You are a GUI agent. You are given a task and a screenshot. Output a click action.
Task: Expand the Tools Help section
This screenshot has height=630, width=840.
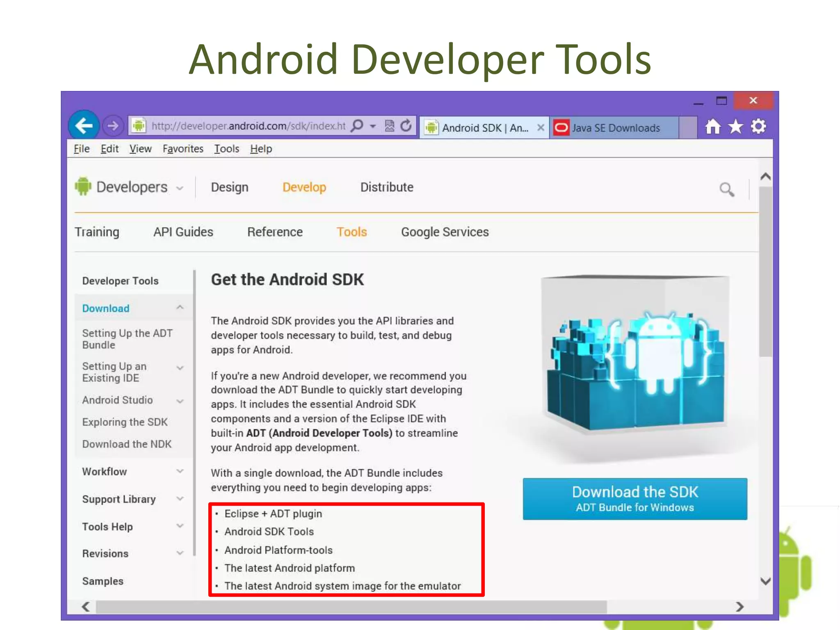point(180,526)
